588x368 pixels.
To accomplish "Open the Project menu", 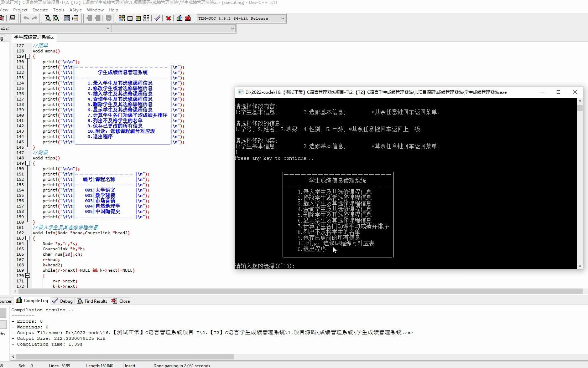I will click(20, 10).
